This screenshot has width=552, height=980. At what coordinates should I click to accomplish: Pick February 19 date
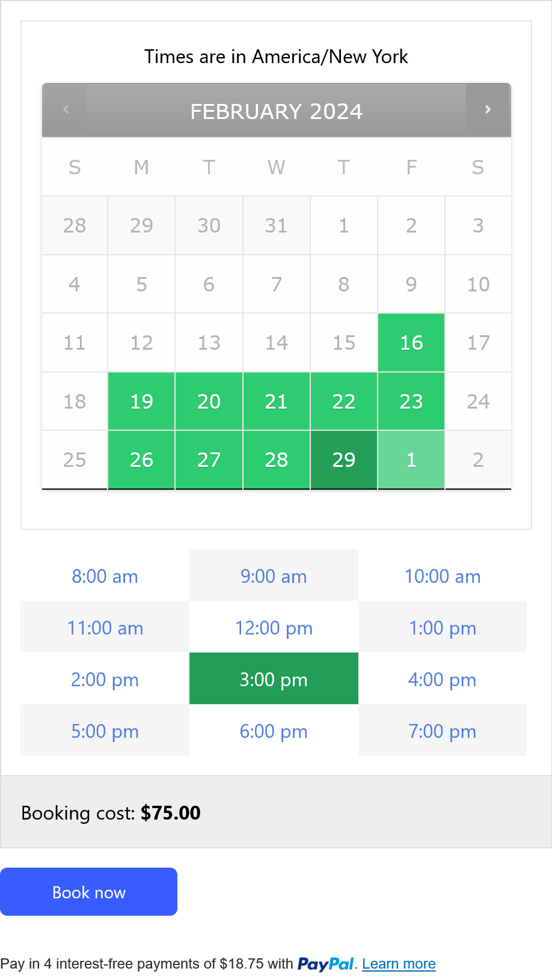[x=141, y=401]
